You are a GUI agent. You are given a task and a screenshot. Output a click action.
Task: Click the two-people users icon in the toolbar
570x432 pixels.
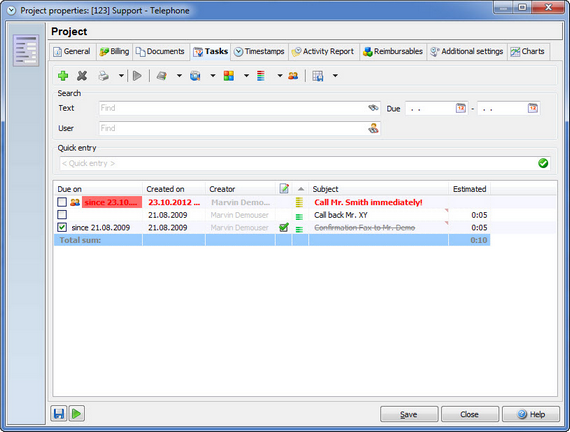pos(293,76)
